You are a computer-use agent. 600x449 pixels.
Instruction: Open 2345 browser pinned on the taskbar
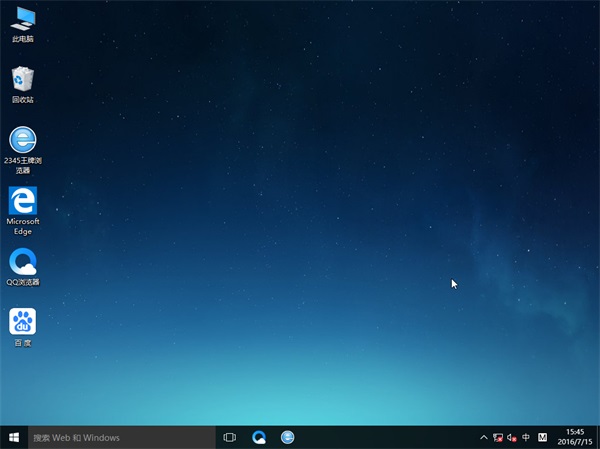pos(288,437)
